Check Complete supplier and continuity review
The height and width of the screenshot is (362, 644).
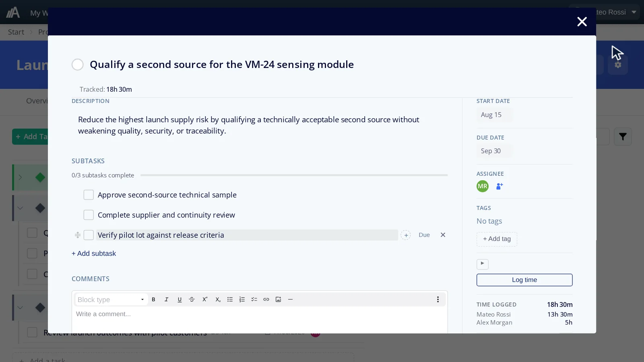pos(89,215)
